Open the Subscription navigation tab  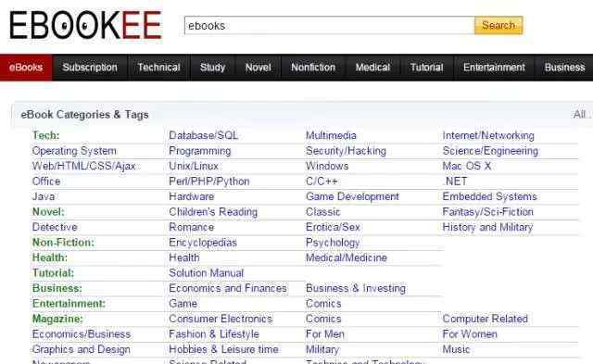click(x=90, y=68)
